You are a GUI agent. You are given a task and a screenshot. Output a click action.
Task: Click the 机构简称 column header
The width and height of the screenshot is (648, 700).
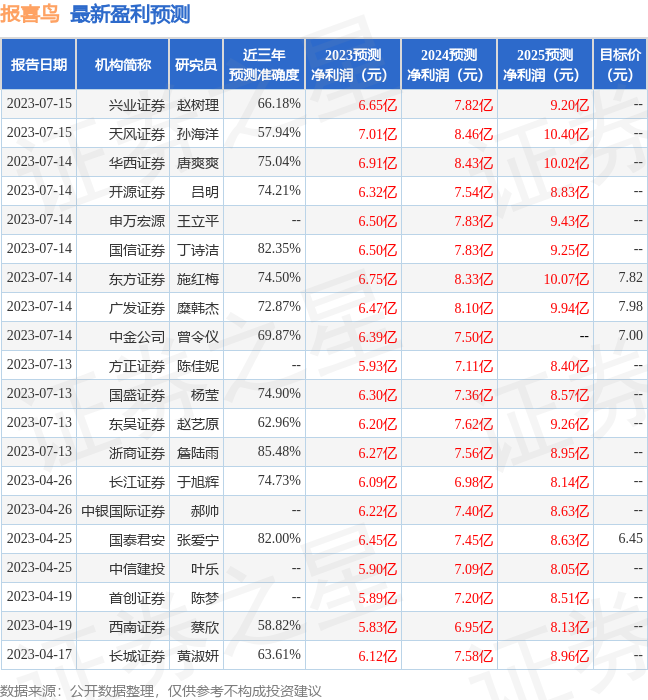pos(123,65)
